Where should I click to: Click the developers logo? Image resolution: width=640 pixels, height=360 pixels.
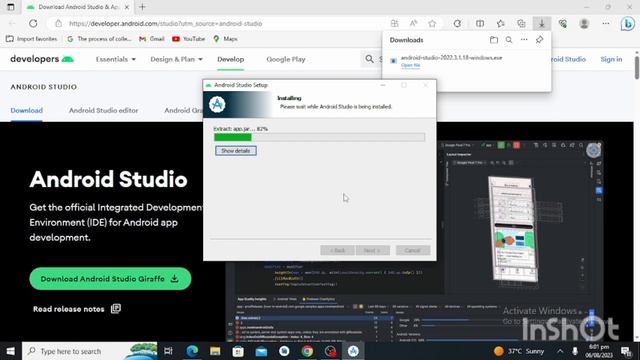[42, 59]
